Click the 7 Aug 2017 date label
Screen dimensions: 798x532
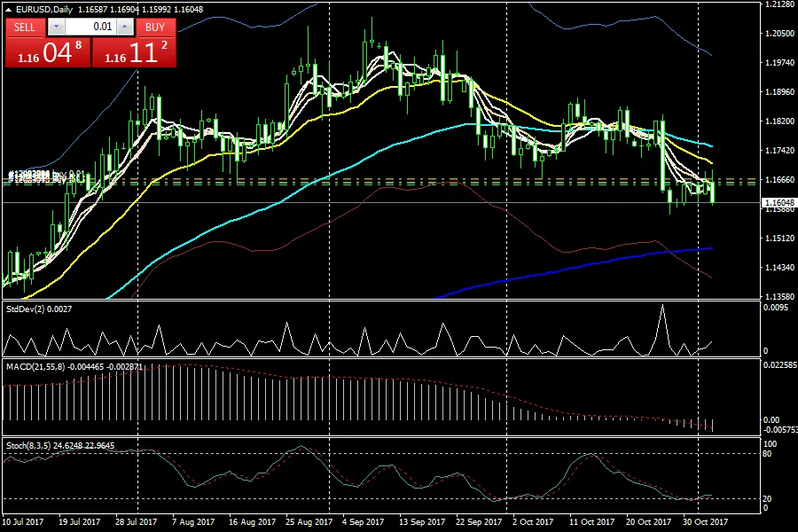click(x=193, y=522)
